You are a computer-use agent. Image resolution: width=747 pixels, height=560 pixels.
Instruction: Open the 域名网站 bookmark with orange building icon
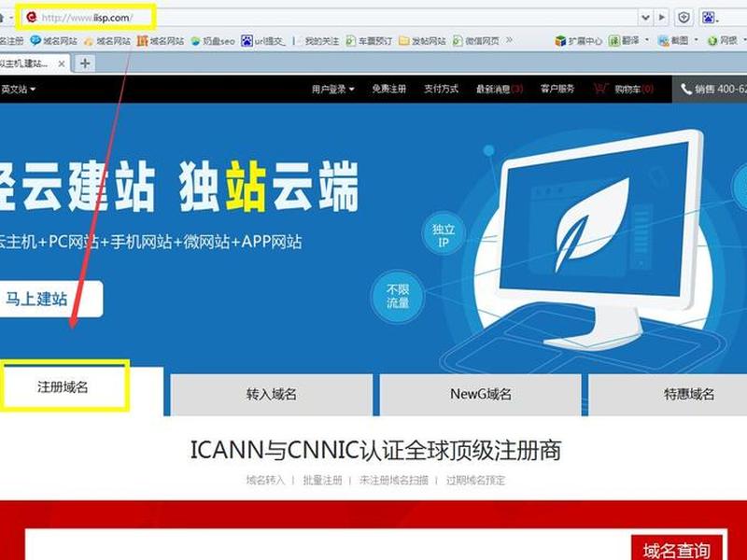pyautogui.click(x=160, y=41)
